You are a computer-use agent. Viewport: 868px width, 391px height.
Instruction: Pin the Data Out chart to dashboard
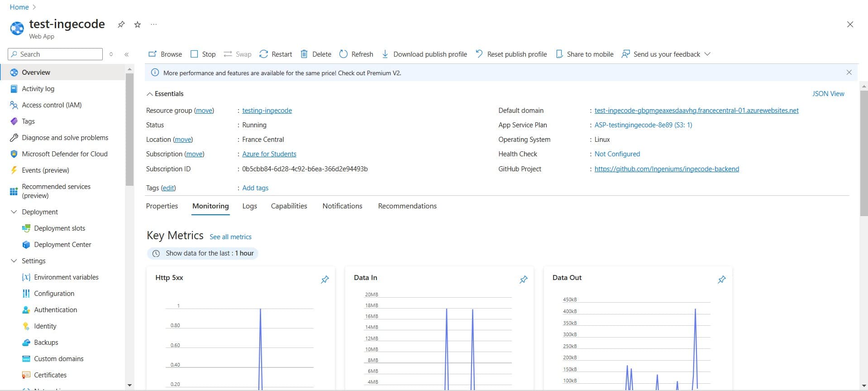tap(721, 280)
